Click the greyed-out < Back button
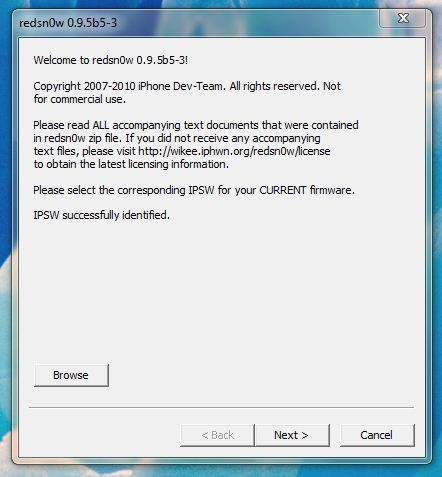 click(217, 435)
